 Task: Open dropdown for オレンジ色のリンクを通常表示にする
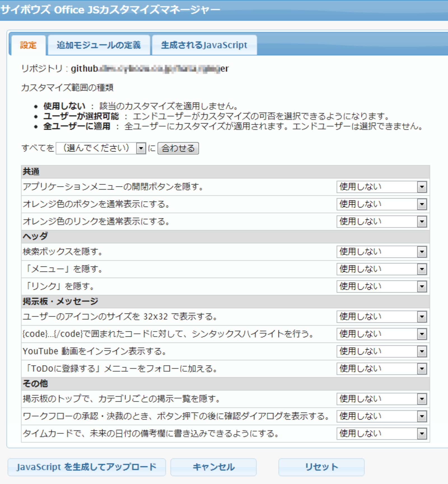click(x=382, y=221)
